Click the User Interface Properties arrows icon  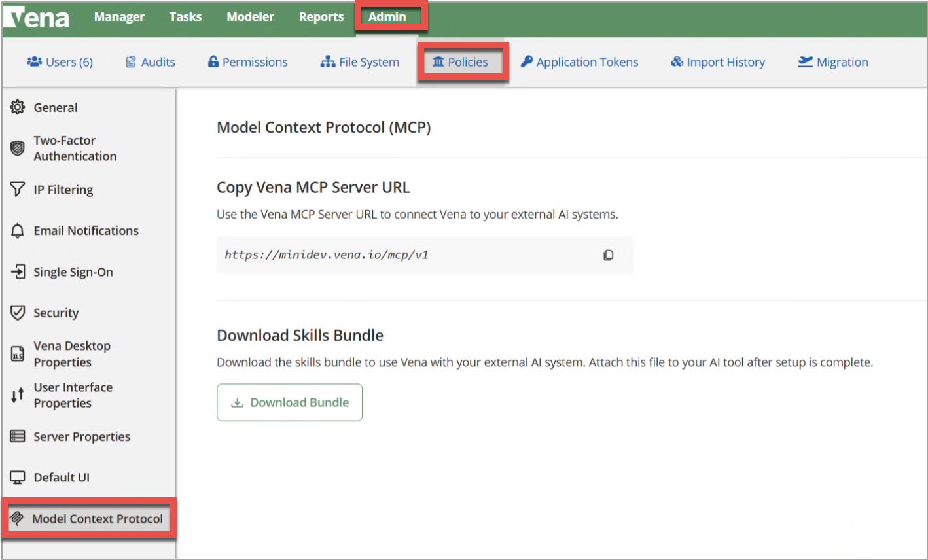pos(18,395)
